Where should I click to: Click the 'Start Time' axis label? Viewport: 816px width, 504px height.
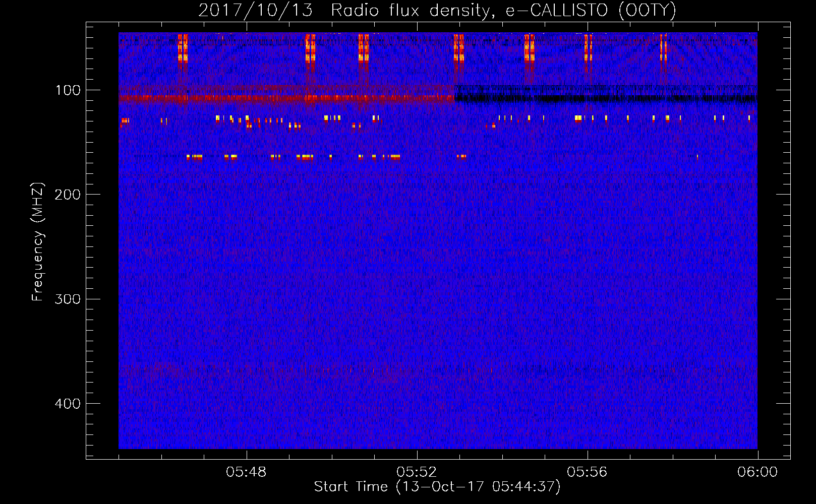437,487
